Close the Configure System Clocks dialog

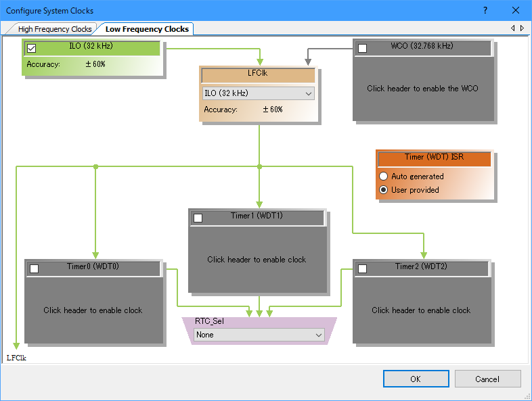[x=516, y=11]
